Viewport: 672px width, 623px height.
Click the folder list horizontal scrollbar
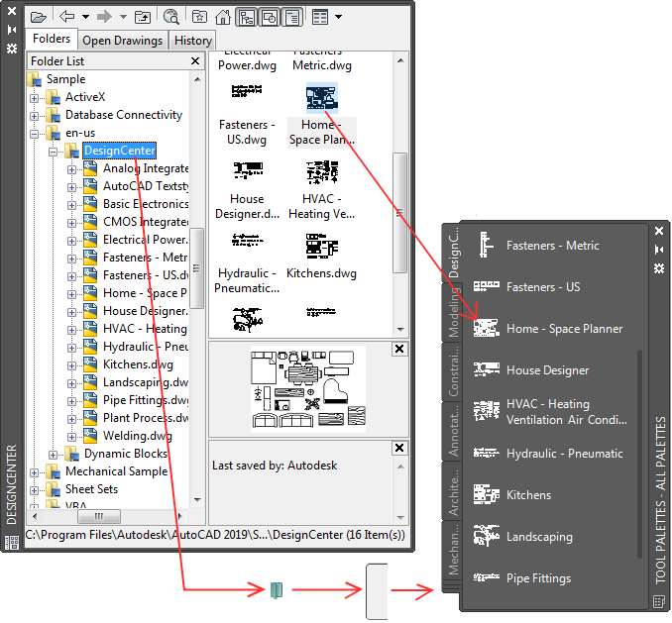coord(99,517)
